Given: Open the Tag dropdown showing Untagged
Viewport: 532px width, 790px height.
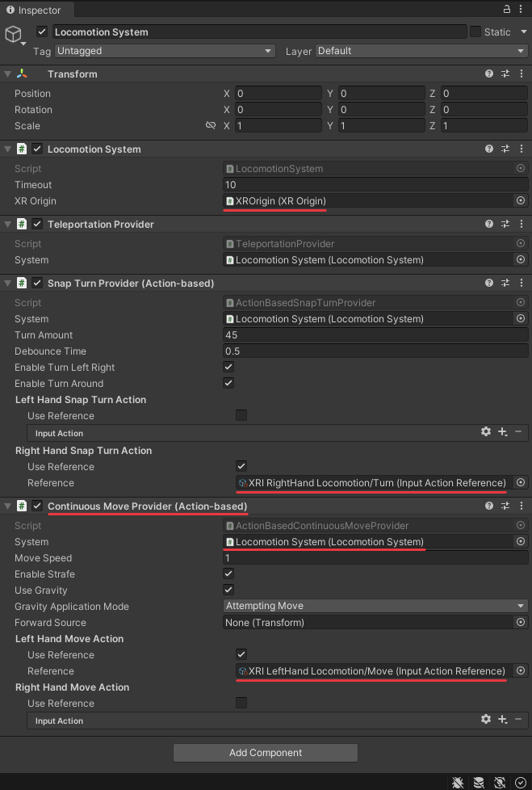Looking at the screenshot, I should (165, 51).
